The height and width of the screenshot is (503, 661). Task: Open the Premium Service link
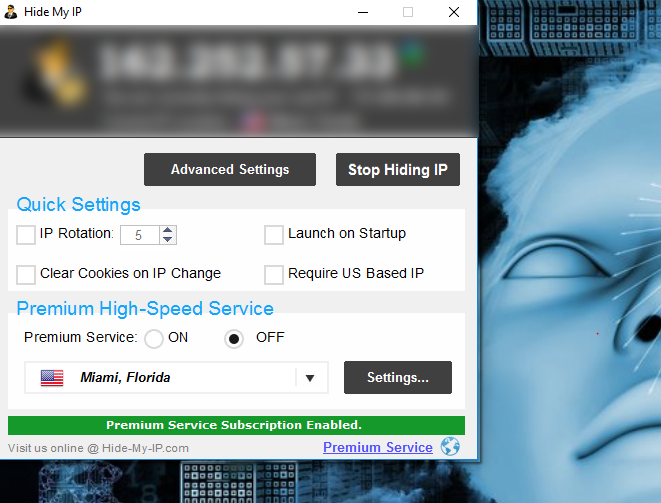click(378, 447)
